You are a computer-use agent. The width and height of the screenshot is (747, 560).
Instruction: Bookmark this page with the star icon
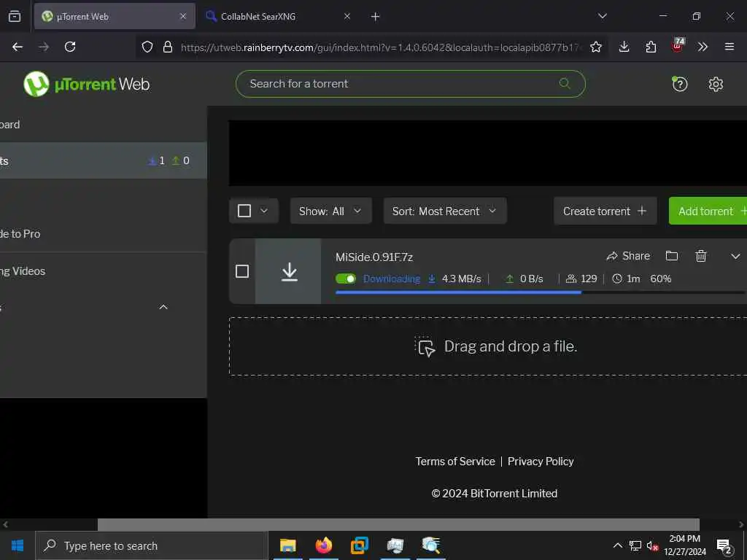coord(595,47)
